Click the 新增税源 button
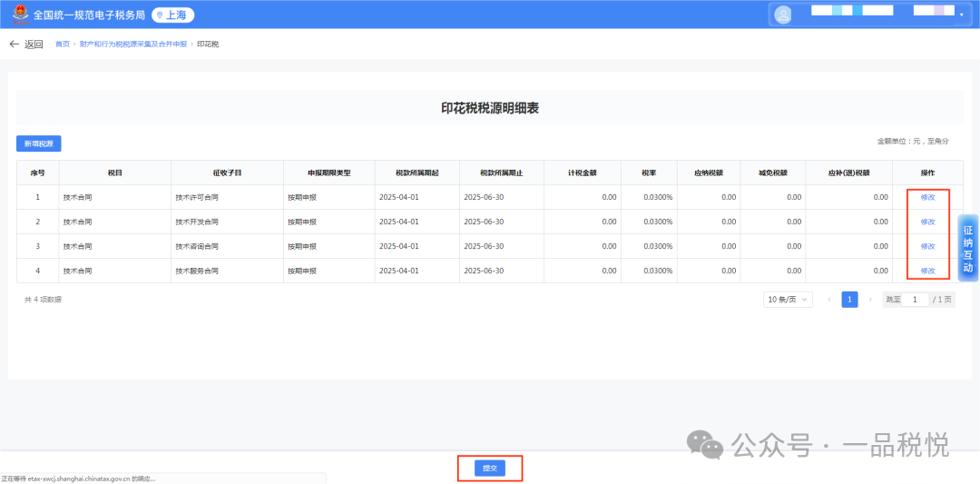The image size is (980, 484). 38,143
